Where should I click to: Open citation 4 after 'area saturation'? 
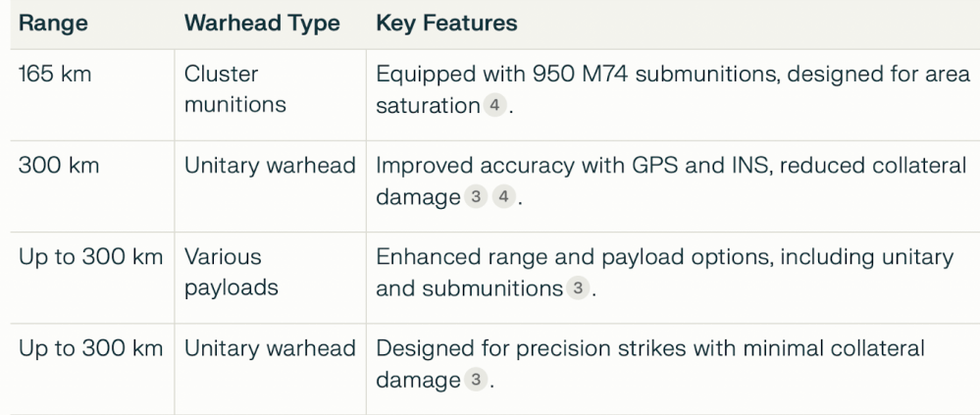tap(494, 105)
